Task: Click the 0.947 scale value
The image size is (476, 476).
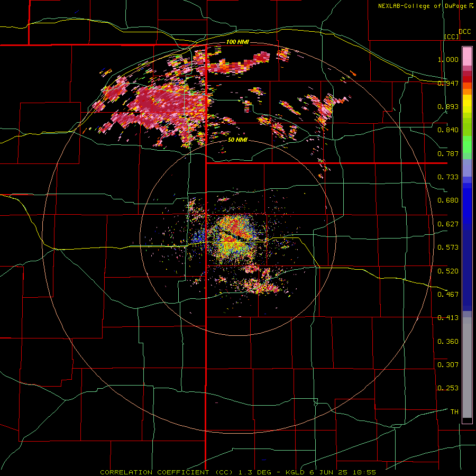Action: 448,83
